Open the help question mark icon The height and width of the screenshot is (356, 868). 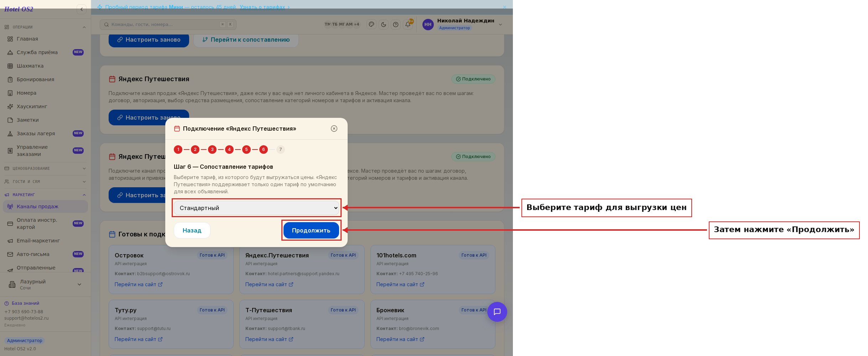(x=396, y=25)
